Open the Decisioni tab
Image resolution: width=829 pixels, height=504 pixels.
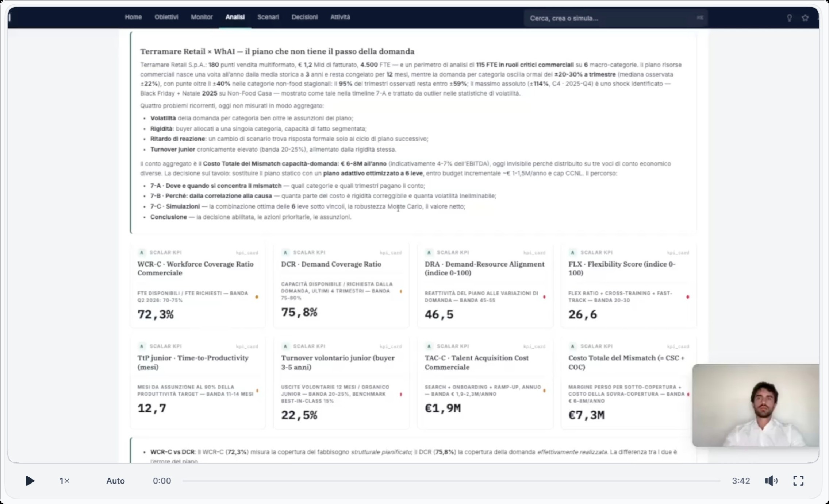[304, 17]
